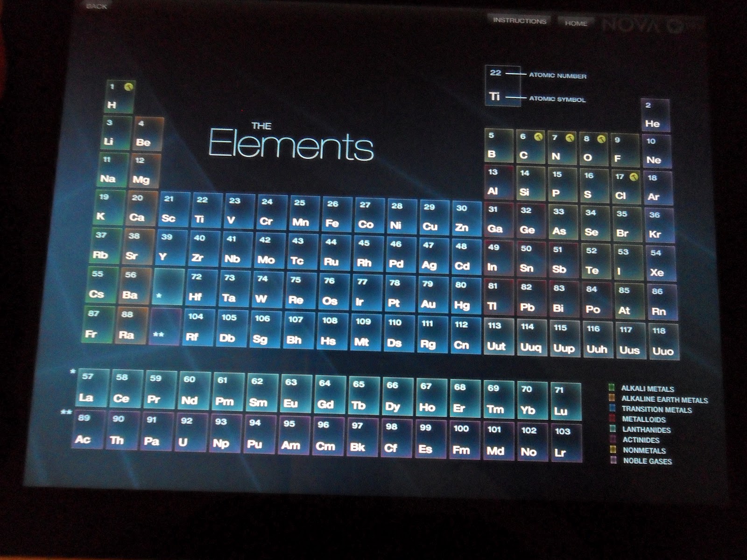Screen dimensions: 747x560
Task: Choose the Gadolinium (Gd) tile
Action: 330,394
